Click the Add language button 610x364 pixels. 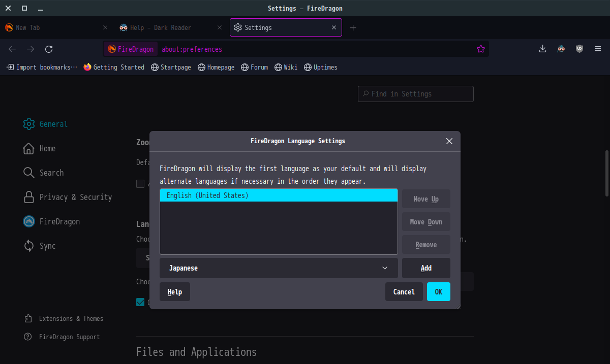click(x=426, y=268)
